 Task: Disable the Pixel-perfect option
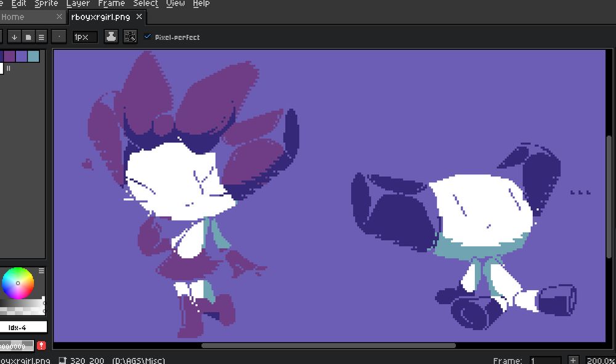coord(147,37)
